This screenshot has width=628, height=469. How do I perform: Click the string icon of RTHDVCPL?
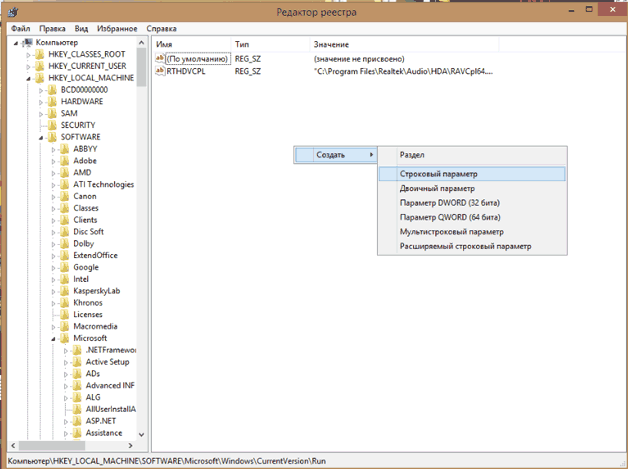pyautogui.click(x=160, y=71)
